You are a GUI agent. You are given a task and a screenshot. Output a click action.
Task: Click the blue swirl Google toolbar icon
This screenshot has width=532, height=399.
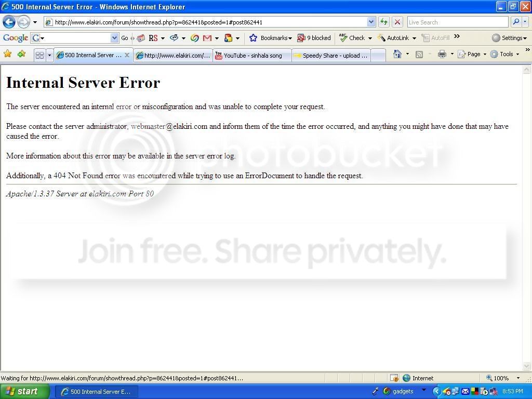[174, 37]
